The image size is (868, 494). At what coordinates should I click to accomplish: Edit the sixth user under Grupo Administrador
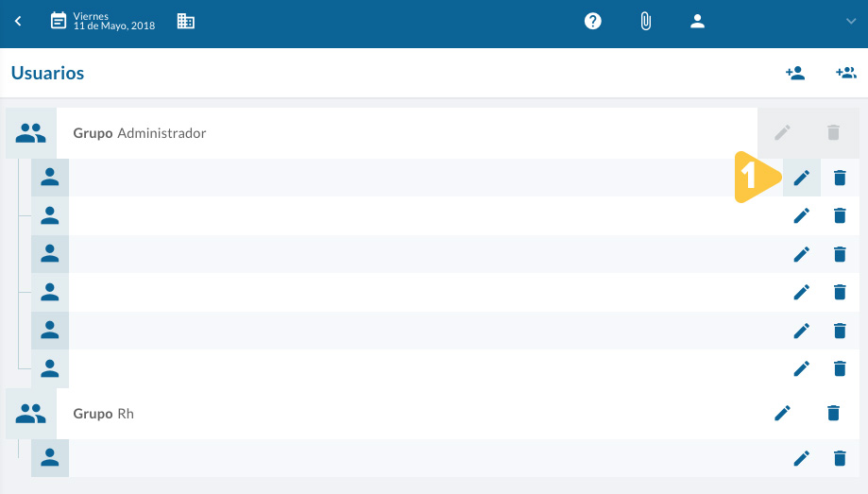click(x=802, y=368)
